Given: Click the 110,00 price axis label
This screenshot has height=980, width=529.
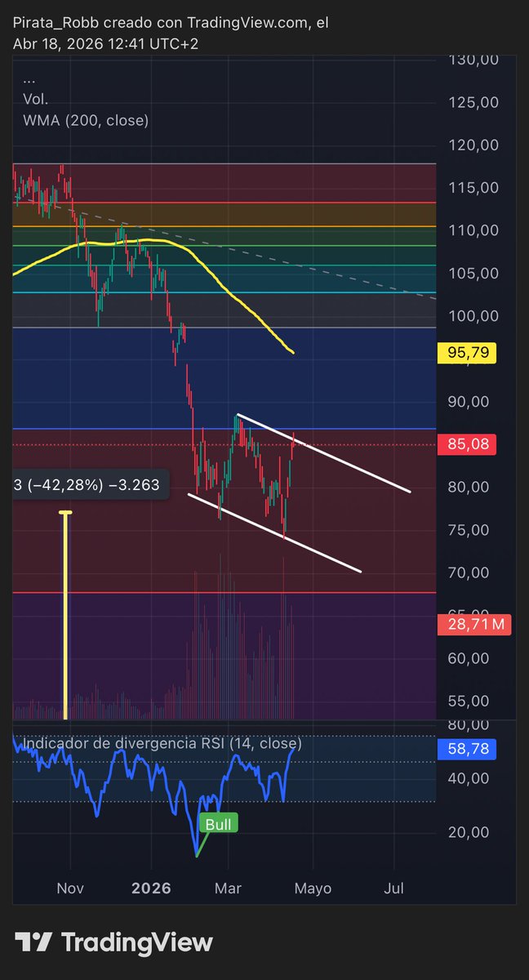Looking at the screenshot, I should (x=473, y=230).
